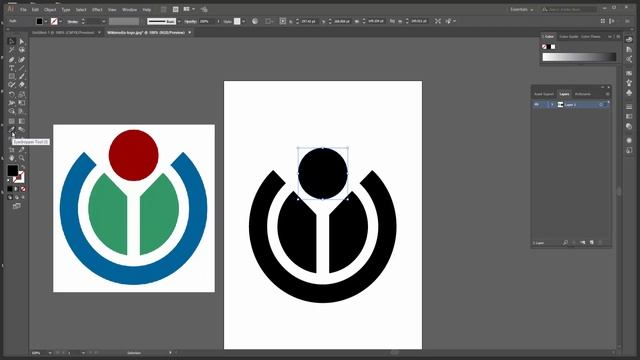Image resolution: width=640 pixels, height=360 pixels.
Task: Select the Paintbrush tool
Action: (22, 76)
